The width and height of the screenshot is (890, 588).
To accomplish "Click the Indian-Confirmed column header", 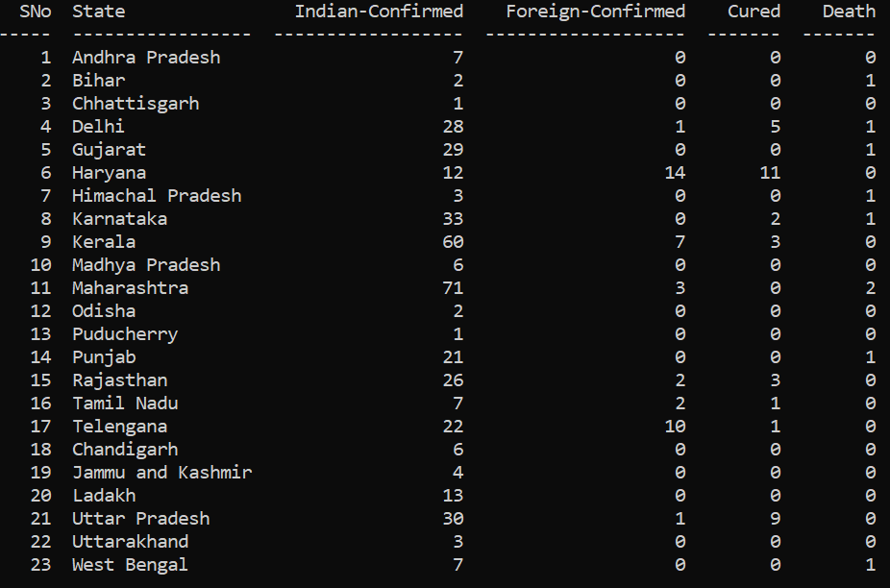I will 379,12.
